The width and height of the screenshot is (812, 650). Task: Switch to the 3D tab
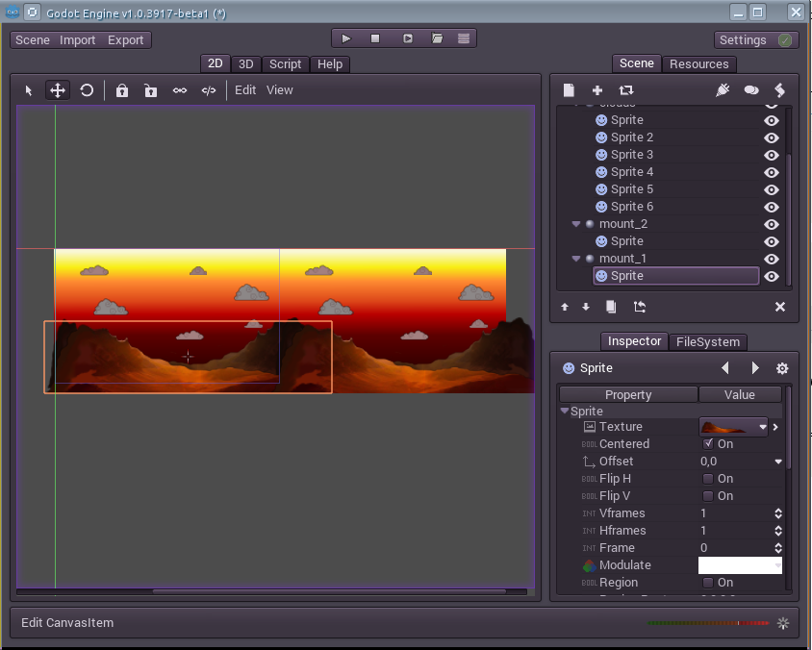246,64
